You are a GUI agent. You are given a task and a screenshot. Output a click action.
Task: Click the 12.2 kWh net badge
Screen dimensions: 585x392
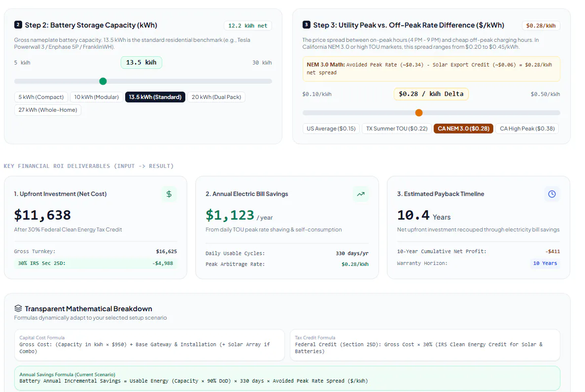pos(248,26)
